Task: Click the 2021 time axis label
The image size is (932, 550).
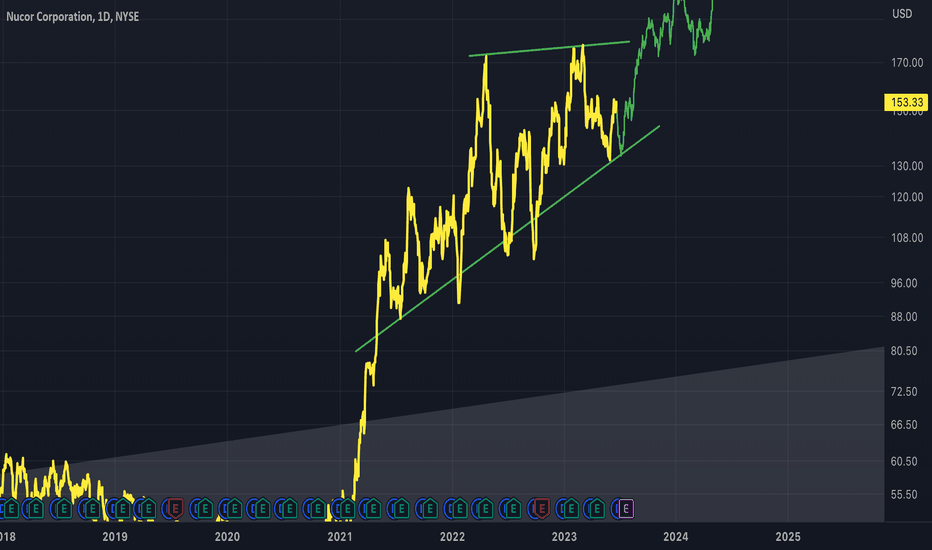Action: (339, 537)
